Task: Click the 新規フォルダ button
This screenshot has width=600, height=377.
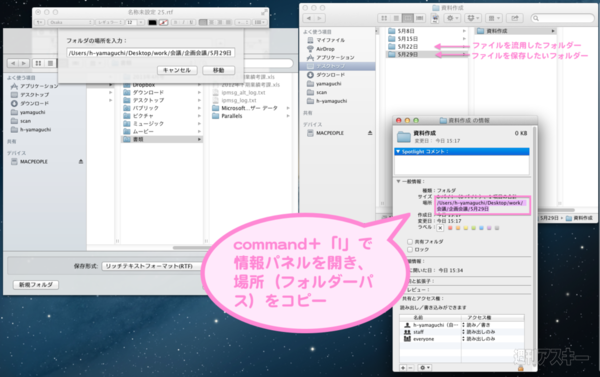Action: pyautogui.click(x=36, y=285)
